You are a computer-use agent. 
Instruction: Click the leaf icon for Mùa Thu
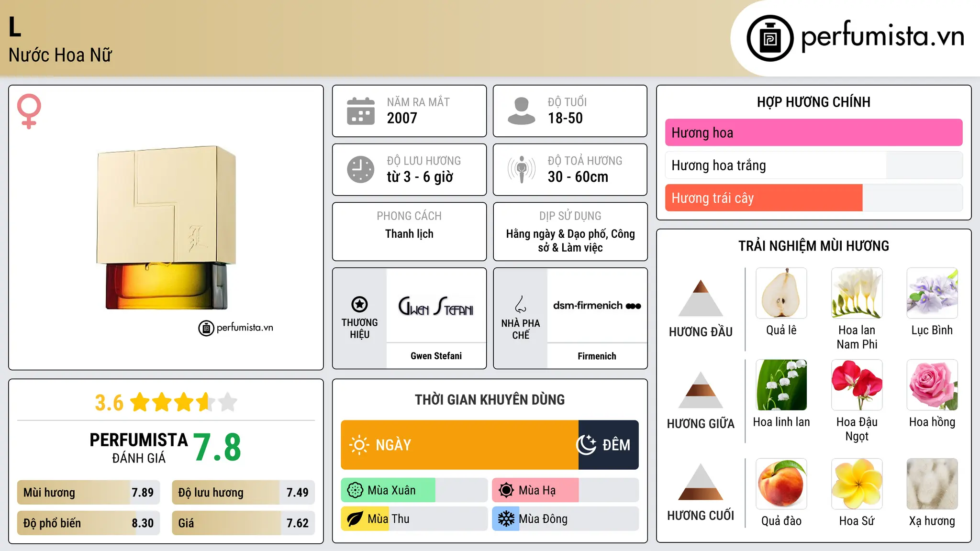pyautogui.click(x=355, y=519)
